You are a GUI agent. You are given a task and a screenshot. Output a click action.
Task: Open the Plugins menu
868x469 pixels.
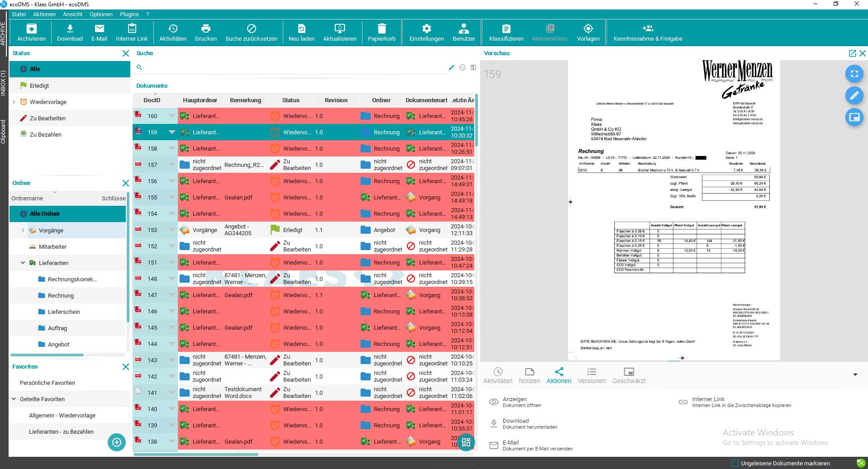[129, 14]
